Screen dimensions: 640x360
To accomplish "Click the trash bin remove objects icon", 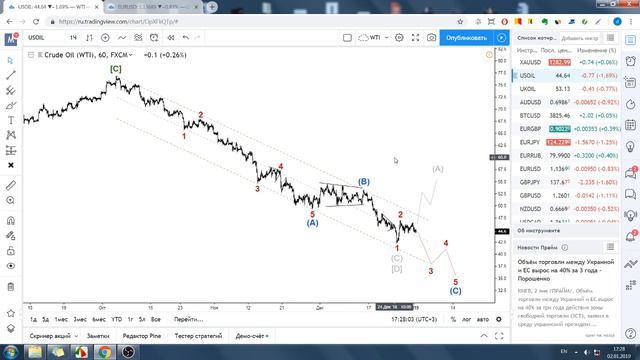I will pyautogui.click(x=11, y=287).
